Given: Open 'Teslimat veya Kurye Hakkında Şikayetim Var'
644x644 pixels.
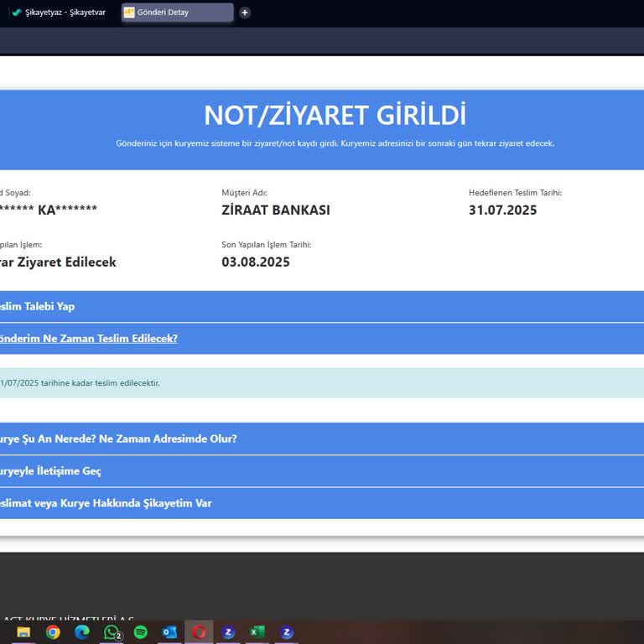Looking at the screenshot, I should tap(322, 503).
